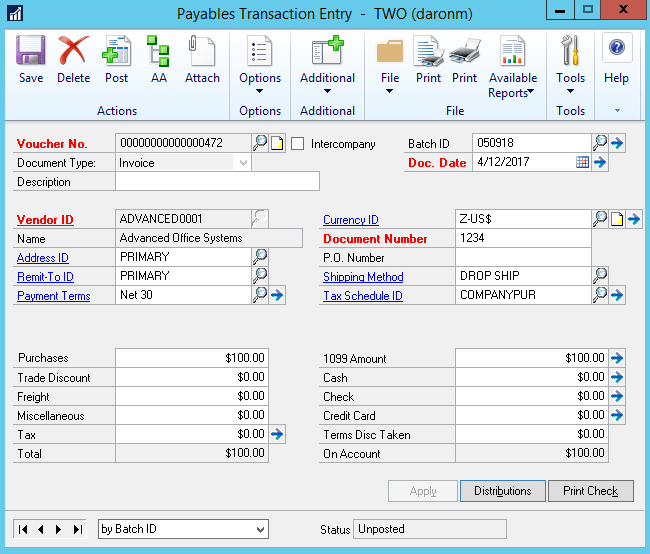Open the 'by Batch ID' sort dropdown
The image size is (650, 554).
183,529
